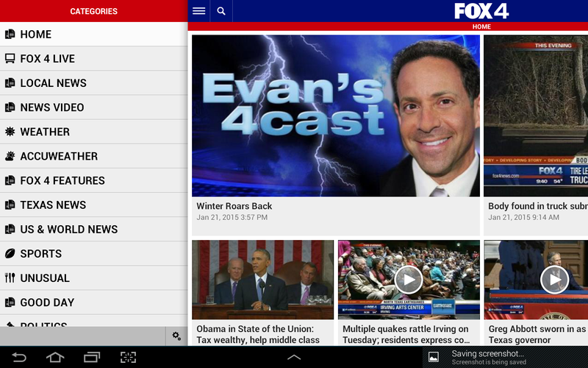The width and height of the screenshot is (588, 368).
Task: Open search with the magnifier icon
Action: pyautogui.click(x=221, y=11)
